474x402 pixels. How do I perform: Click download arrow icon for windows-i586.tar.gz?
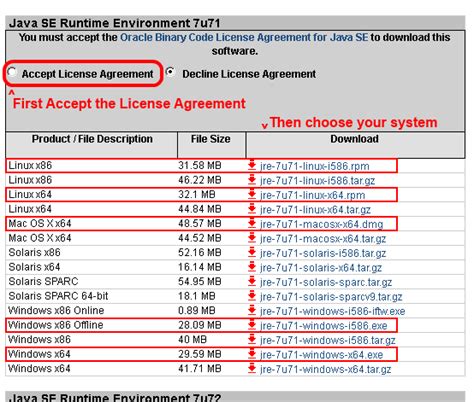pyautogui.click(x=252, y=339)
